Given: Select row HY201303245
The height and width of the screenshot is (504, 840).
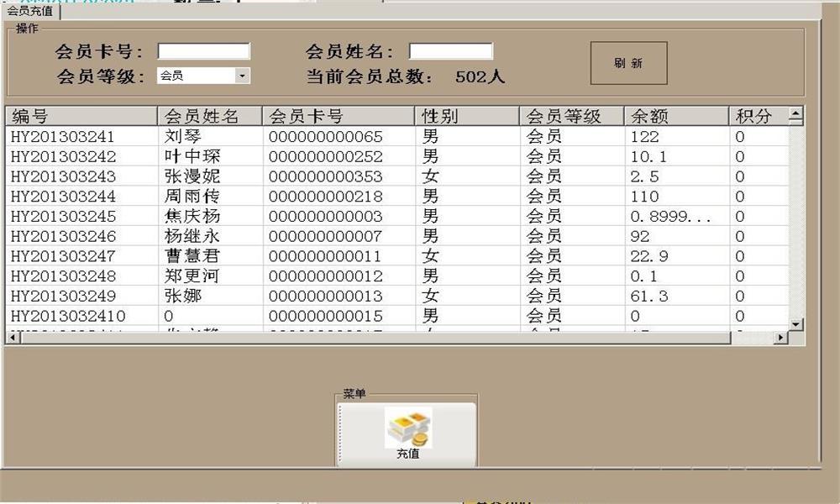Looking at the screenshot, I should 397,216.
